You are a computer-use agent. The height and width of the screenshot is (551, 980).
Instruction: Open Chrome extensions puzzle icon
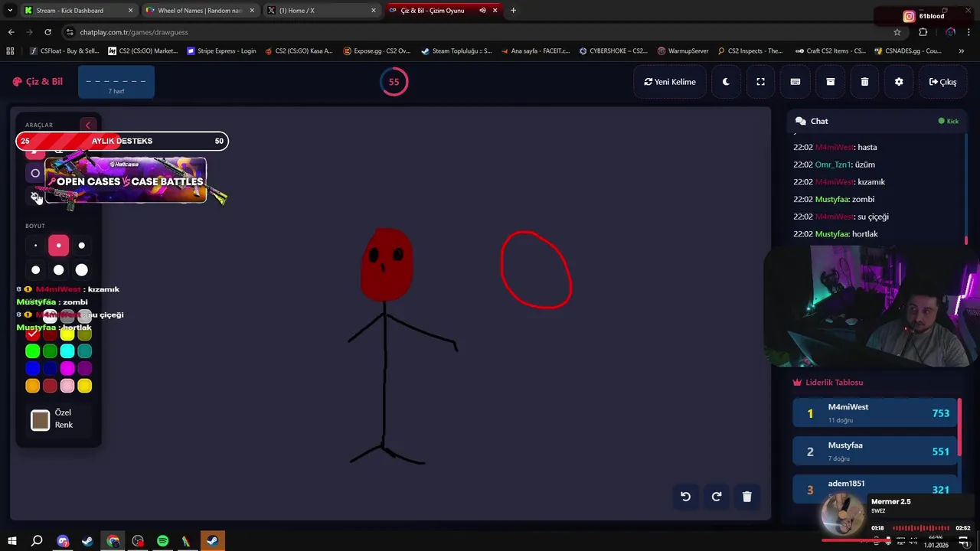(x=923, y=32)
